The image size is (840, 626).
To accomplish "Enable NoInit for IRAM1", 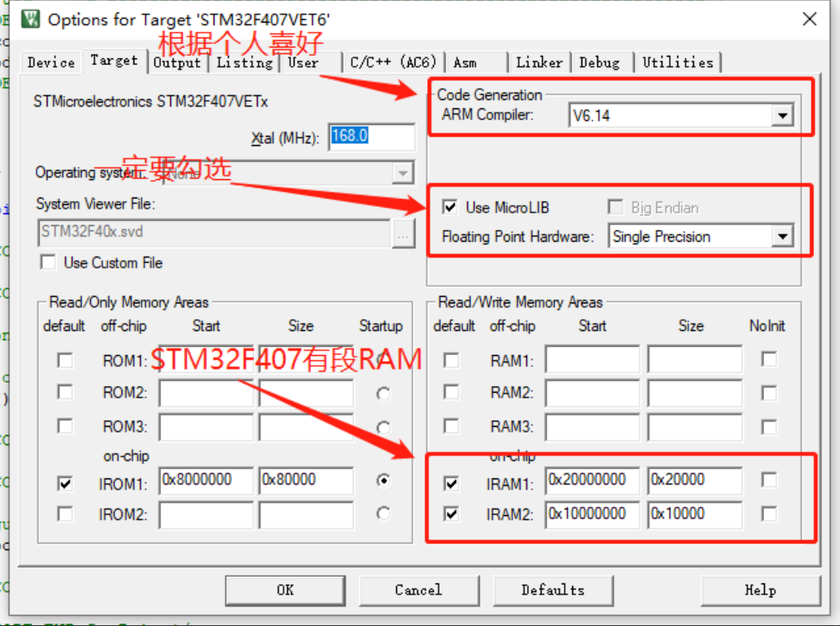I will pyautogui.click(x=769, y=480).
